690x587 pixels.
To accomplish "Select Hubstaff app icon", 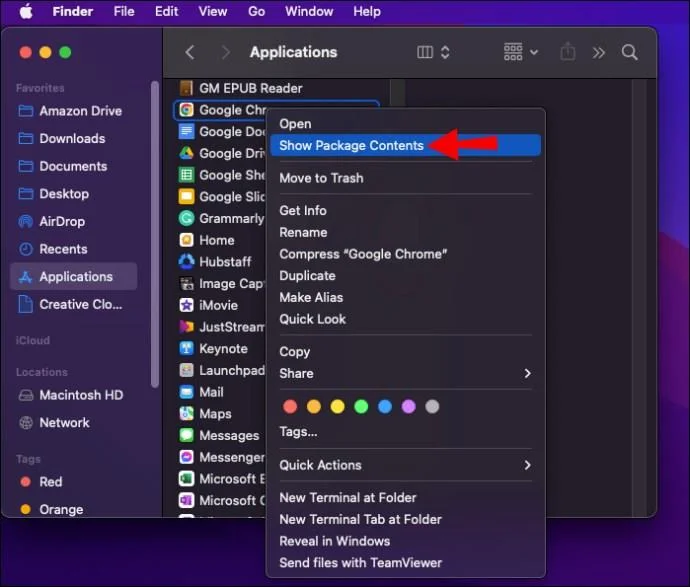I will (x=186, y=261).
